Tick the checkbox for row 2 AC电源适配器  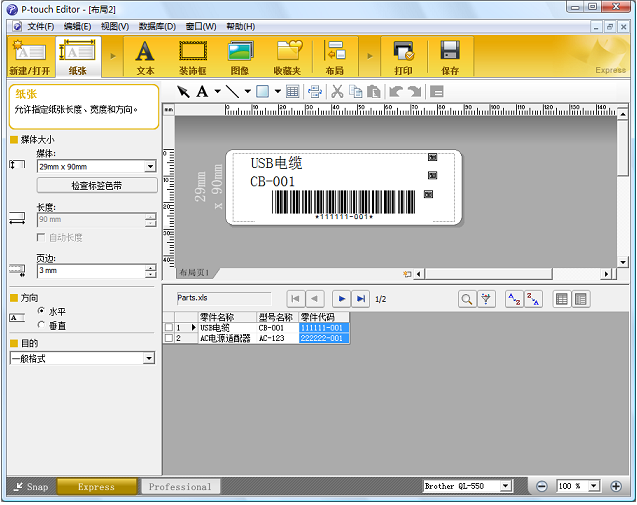point(169,339)
